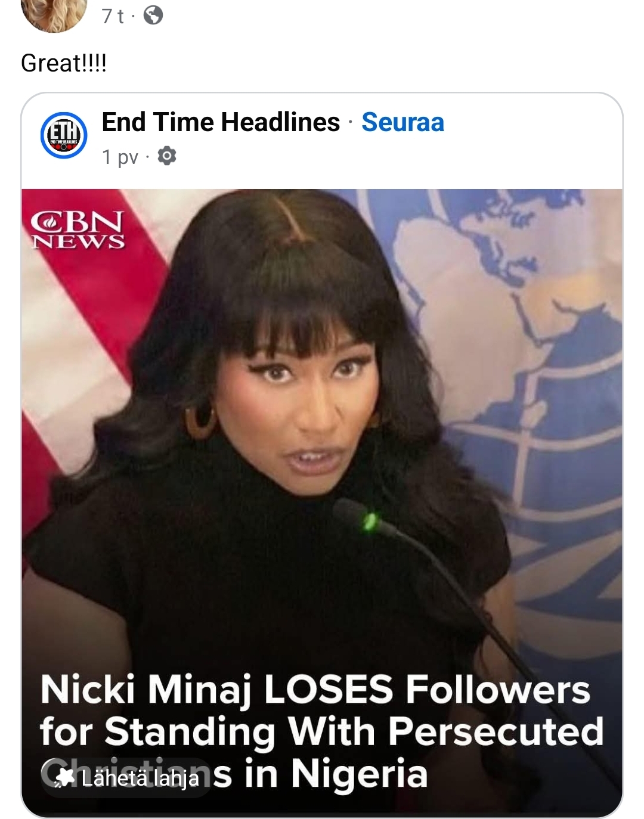Screen dimensions: 644x819
Task: Click the Great!!!! post caption text
Action: coord(64,63)
